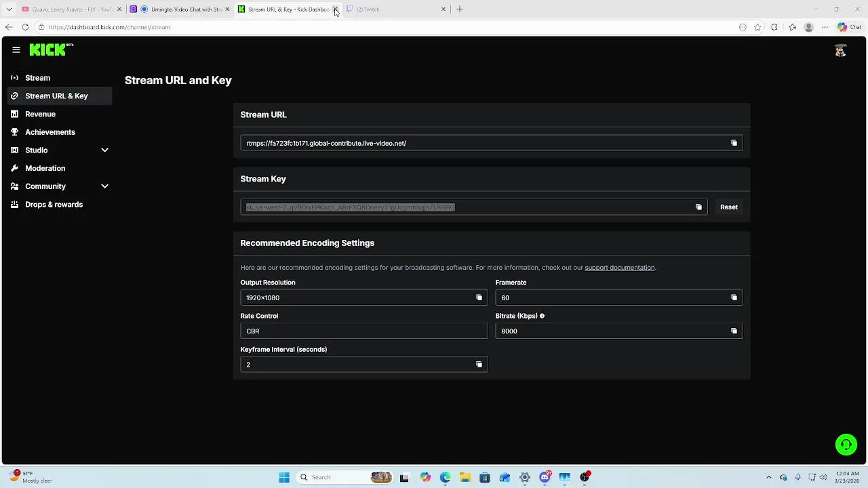
Task: Open the Copilot Chat button in the browser
Action: (x=850, y=27)
